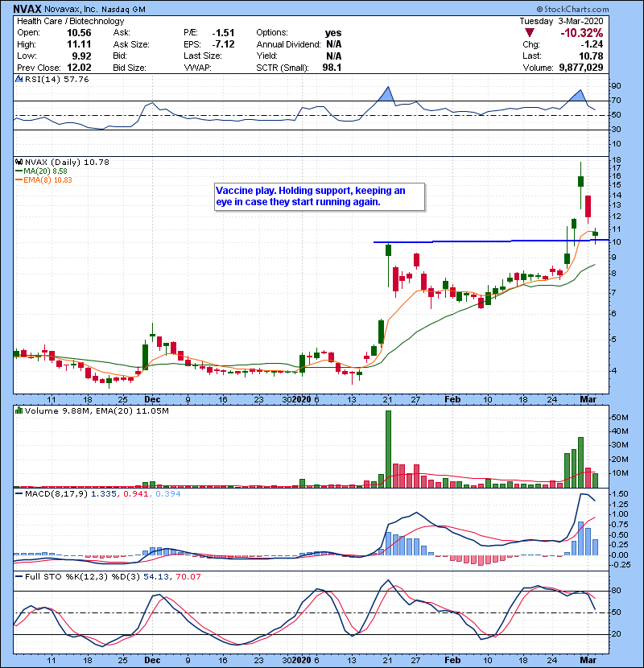Click the NVAX daily candlestick legend icon
The height and width of the screenshot is (668, 644).
(x=19, y=162)
